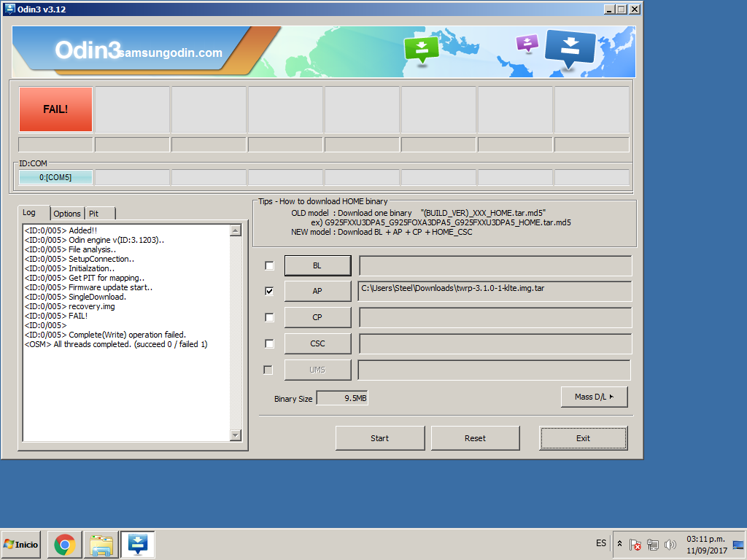The width and height of the screenshot is (747, 560).
Task: Switch to the Options tab
Action: pos(67,214)
